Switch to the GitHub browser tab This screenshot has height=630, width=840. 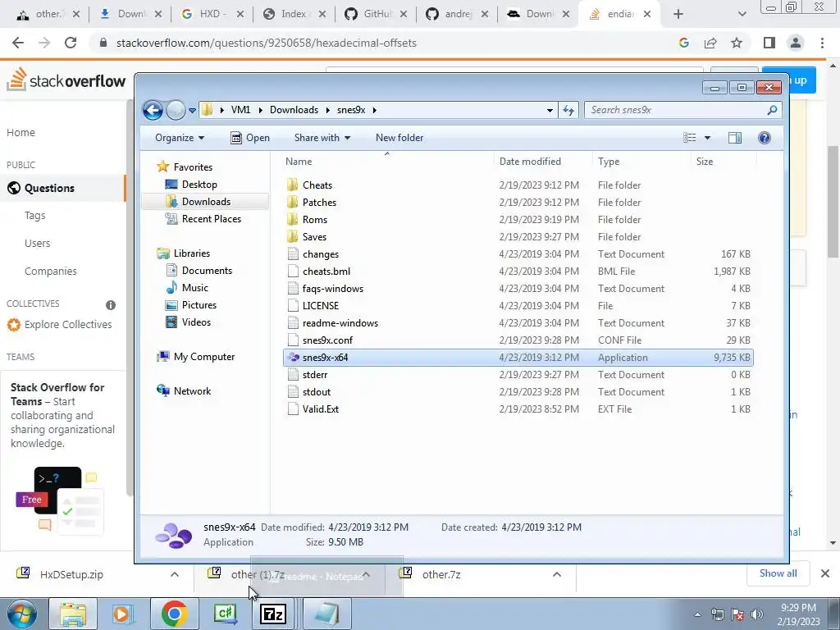[x=377, y=14]
